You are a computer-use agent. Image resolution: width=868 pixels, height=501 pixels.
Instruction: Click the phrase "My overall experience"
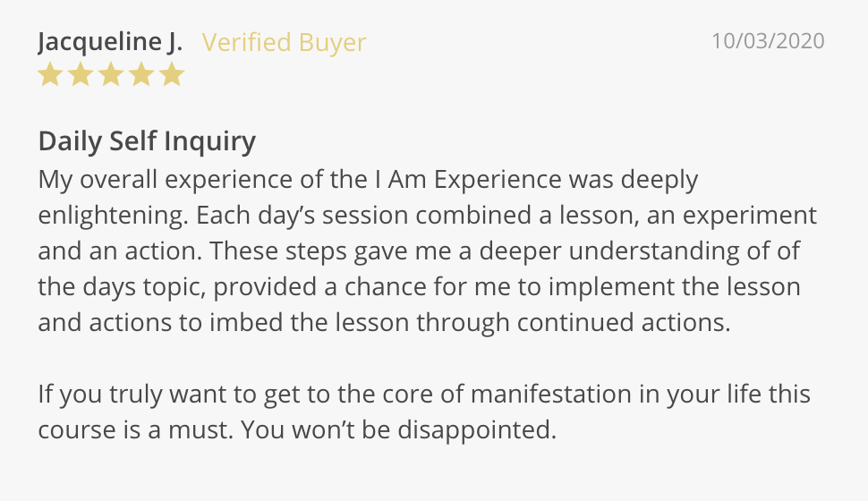pyautogui.click(x=163, y=180)
